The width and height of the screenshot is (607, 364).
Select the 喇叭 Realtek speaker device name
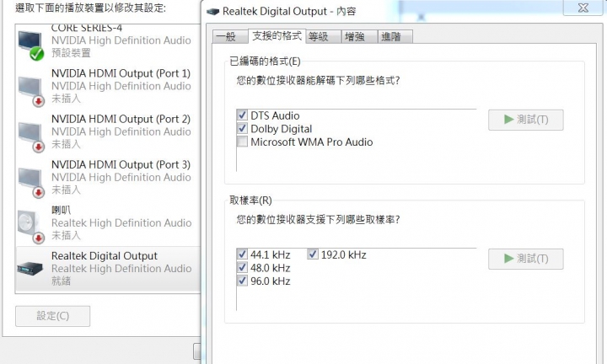(62, 210)
